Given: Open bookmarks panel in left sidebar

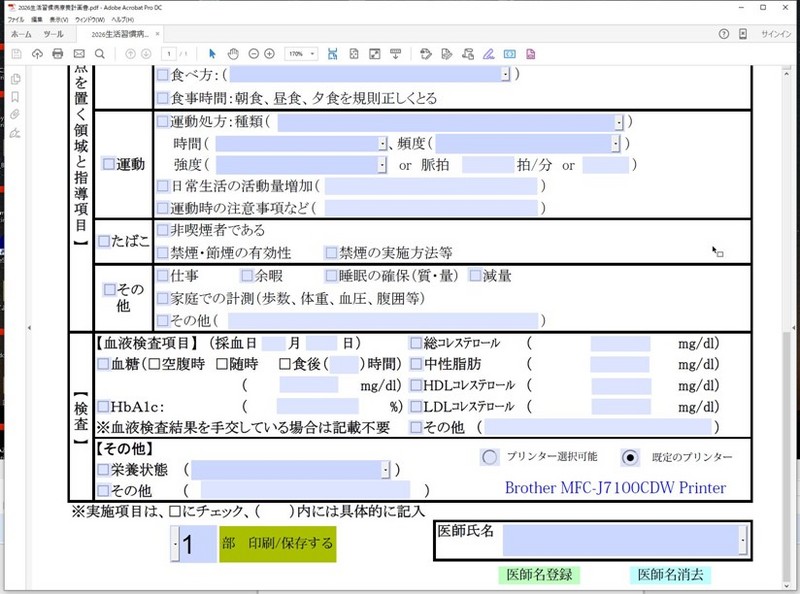Looking at the screenshot, I should click(x=15, y=96).
